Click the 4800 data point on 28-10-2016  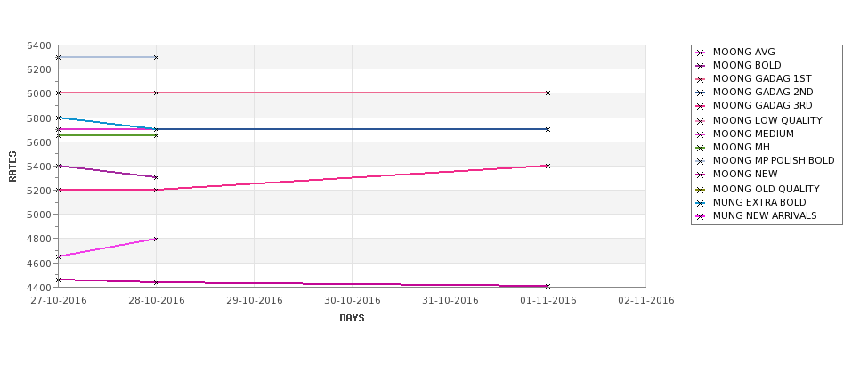click(156, 240)
